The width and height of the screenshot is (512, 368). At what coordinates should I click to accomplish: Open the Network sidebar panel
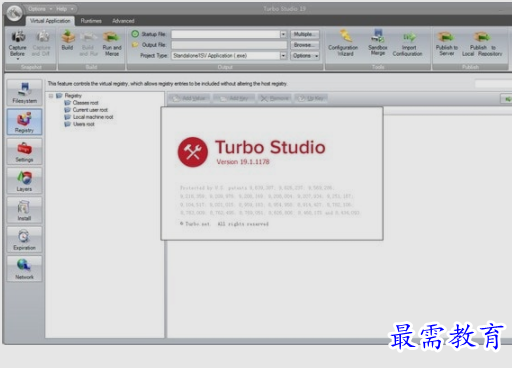point(24,269)
